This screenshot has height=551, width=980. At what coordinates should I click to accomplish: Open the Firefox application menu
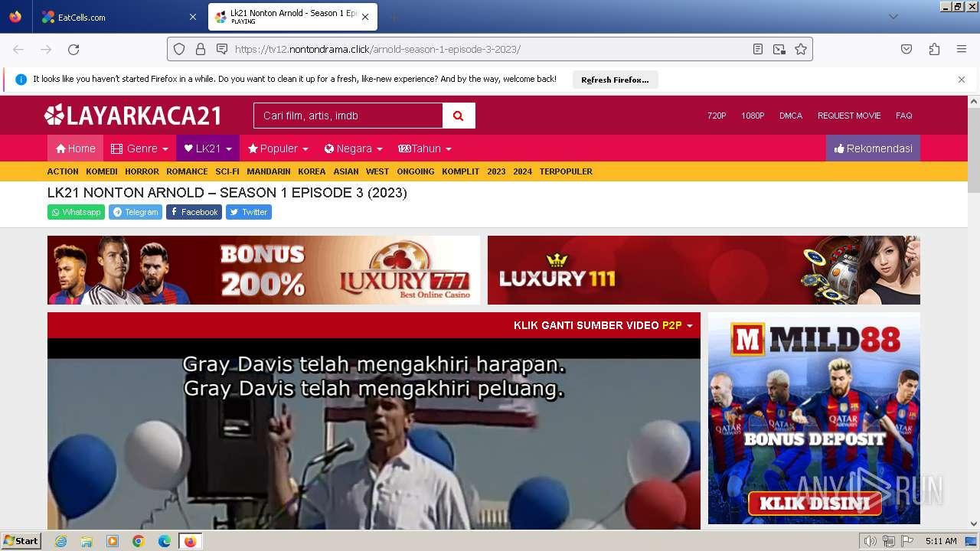962,49
